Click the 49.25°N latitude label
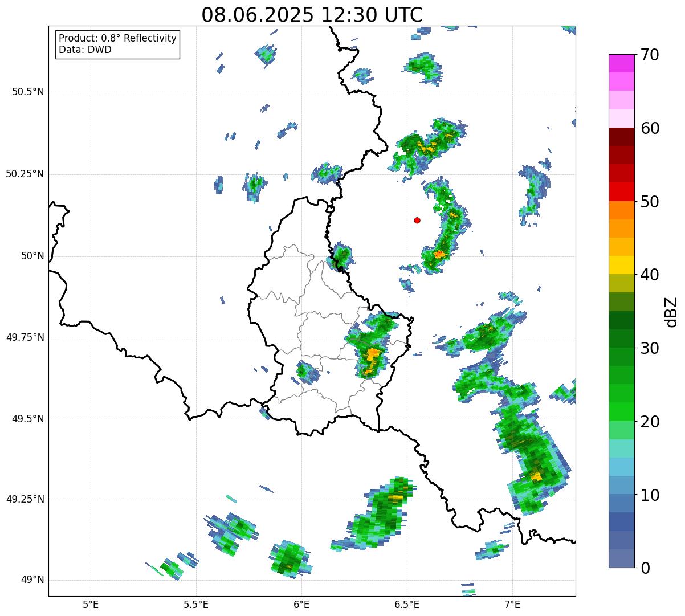685x616 pixels. 25,499
